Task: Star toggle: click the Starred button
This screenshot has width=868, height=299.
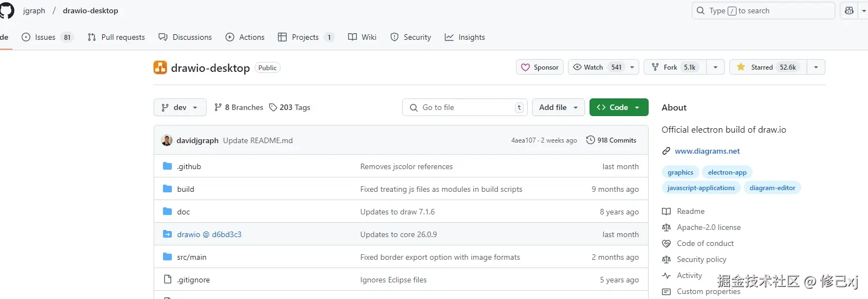Action: (x=768, y=67)
